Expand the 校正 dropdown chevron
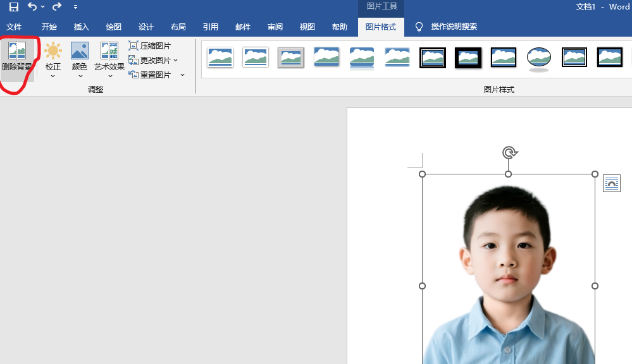Image resolution: width=632 pixels, height=364 pixels. tap(53, 76)
